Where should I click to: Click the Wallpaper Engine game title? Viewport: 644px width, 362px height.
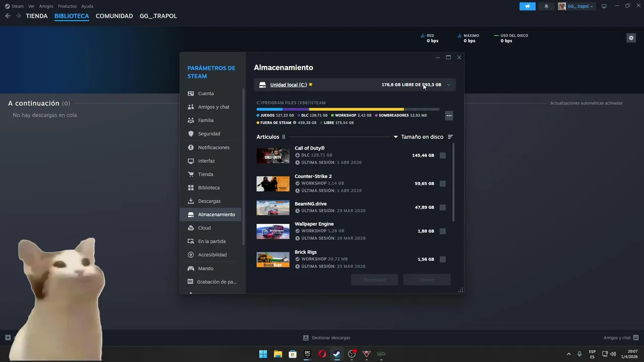(x=314, y=224)
